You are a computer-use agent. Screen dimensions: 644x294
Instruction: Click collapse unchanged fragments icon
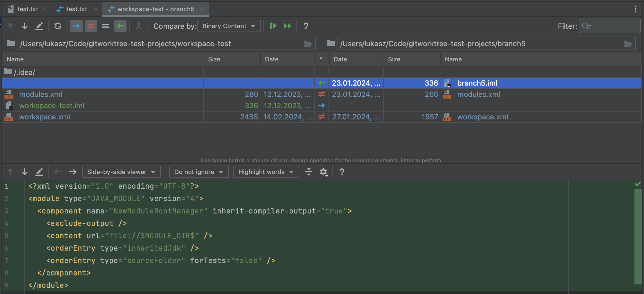(x=309, y=172)
